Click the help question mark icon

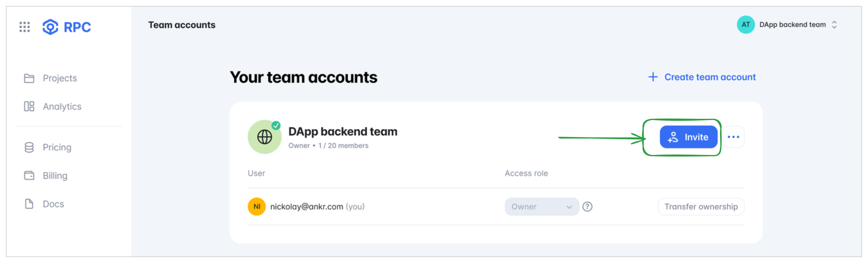587,207
